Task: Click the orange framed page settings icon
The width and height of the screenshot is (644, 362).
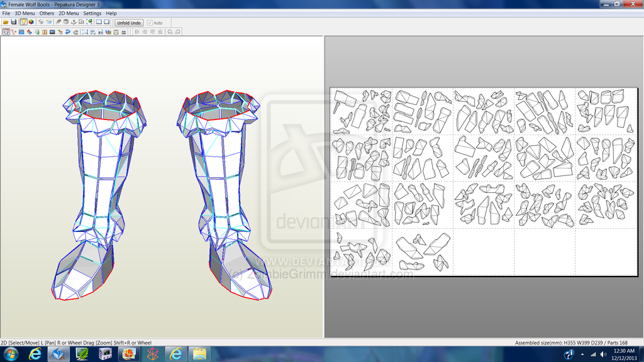Action: pos(116,32)
